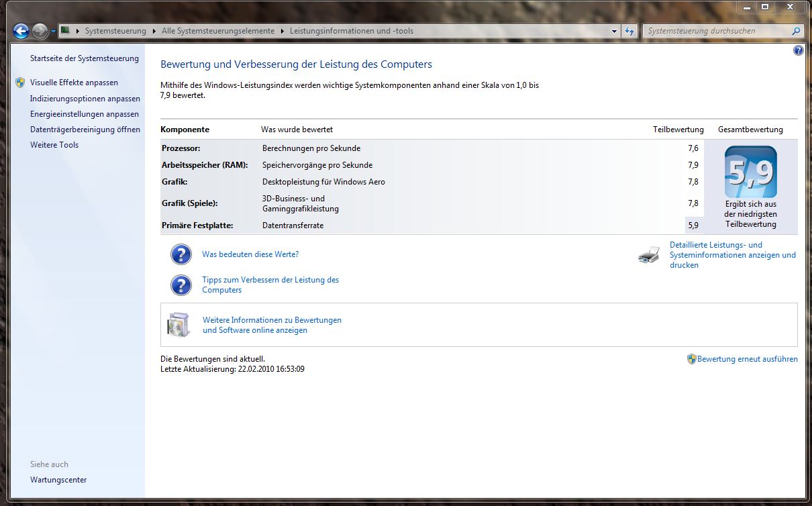Select Systemsteuerung in the address breadcrumb
The width and height of the screenshot is (812, 506).
coord(115,31)
